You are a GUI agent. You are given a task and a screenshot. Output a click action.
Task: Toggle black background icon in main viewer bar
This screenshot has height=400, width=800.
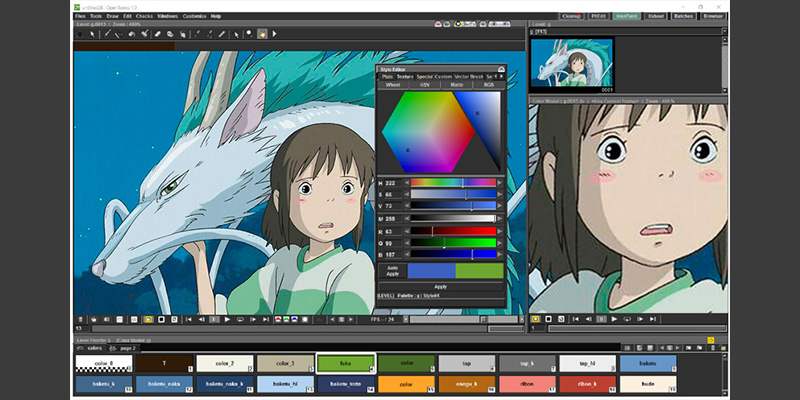click(x=161, y=319)
